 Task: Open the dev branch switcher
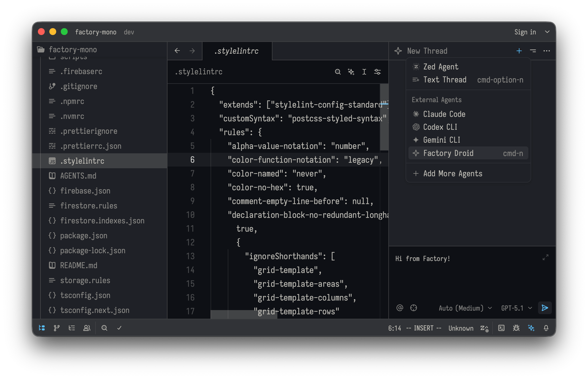pos(129,32)
